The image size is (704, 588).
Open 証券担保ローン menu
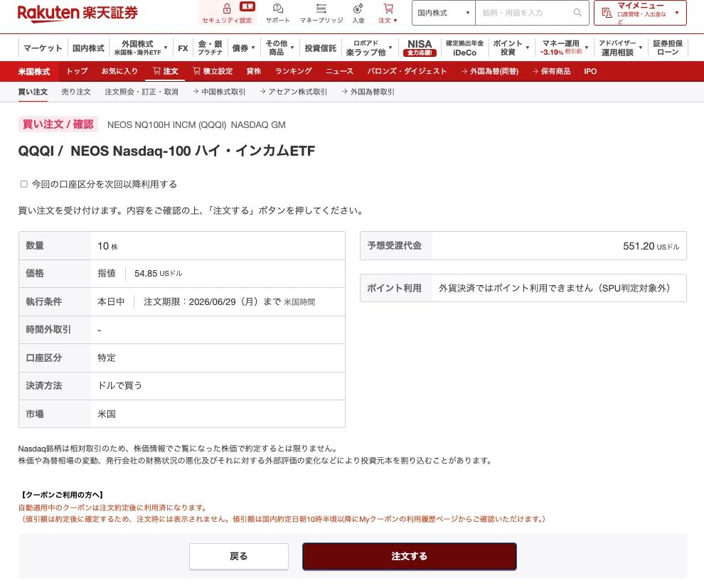[668, 48]
